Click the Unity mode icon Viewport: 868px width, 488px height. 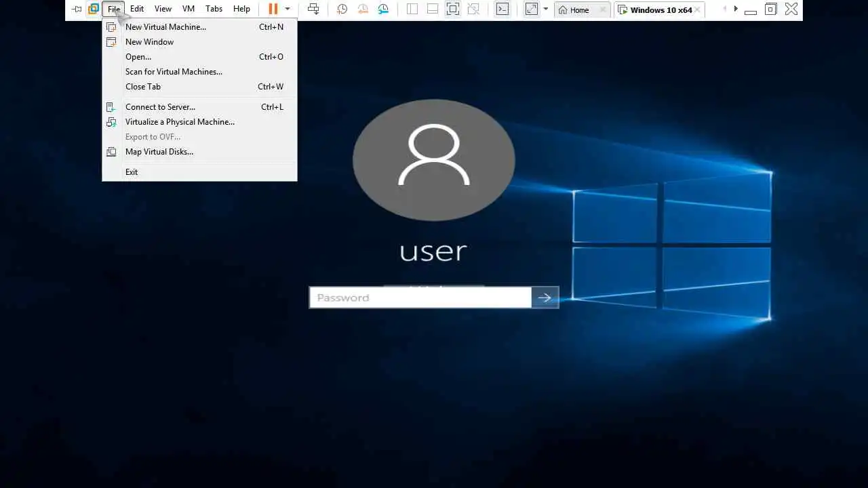coord(474,9)
